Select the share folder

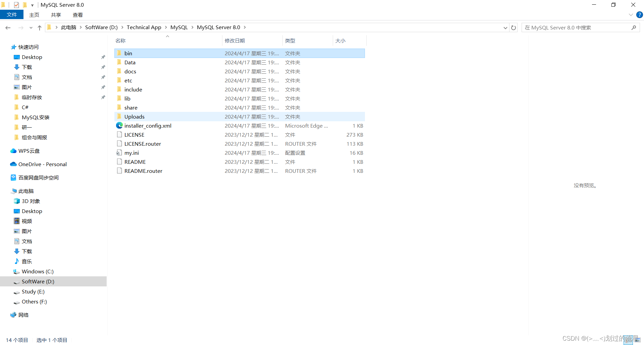[x=239, y=108]
